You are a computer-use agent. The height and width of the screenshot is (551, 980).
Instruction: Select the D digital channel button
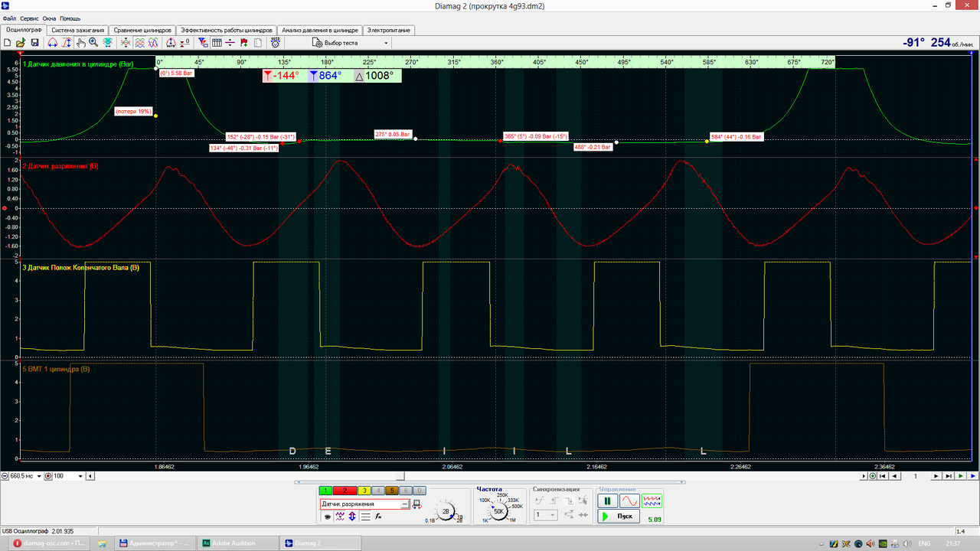click(x=420, y=491)
